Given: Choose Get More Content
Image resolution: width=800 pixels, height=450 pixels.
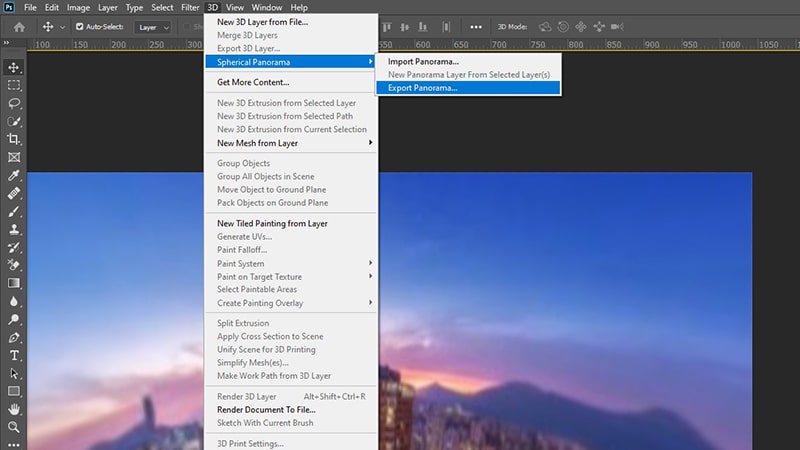Looking at the screenshot, I should [291, 82].
